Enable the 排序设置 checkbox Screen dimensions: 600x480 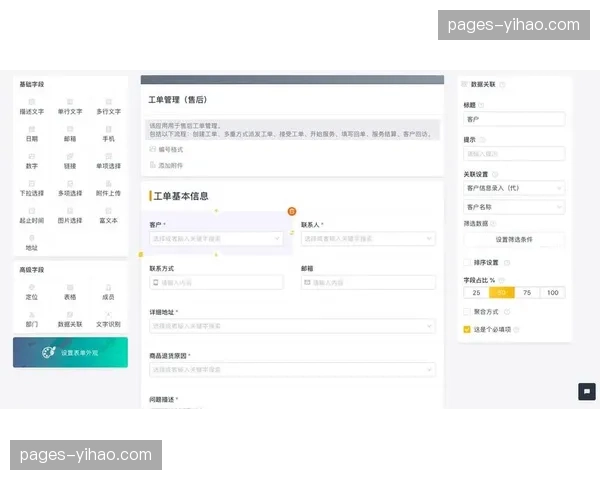466,263
